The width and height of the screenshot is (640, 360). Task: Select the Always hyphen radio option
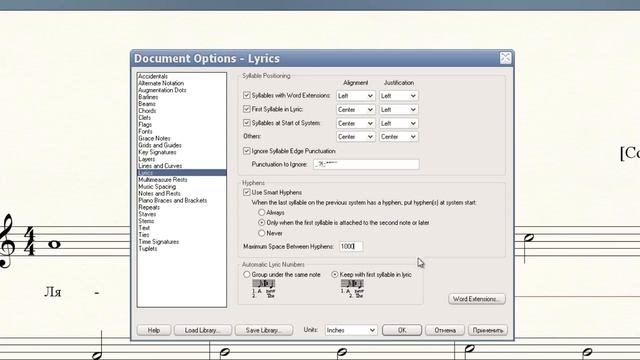pyautogui.click(x=262, y=213)
